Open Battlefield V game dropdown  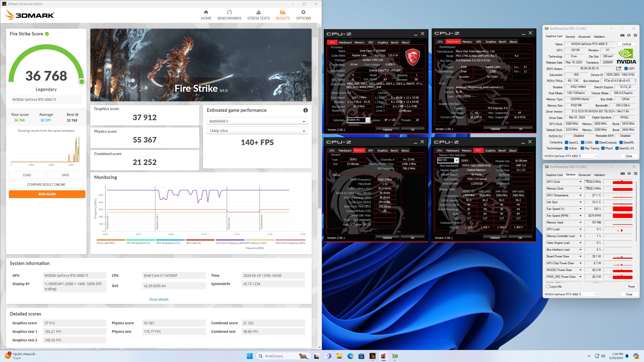[257, 121]
